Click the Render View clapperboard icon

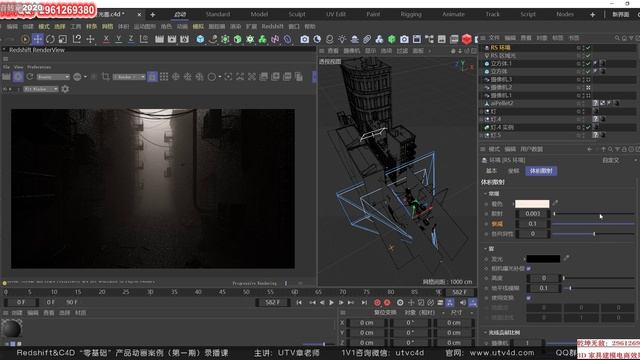[159, 39]
